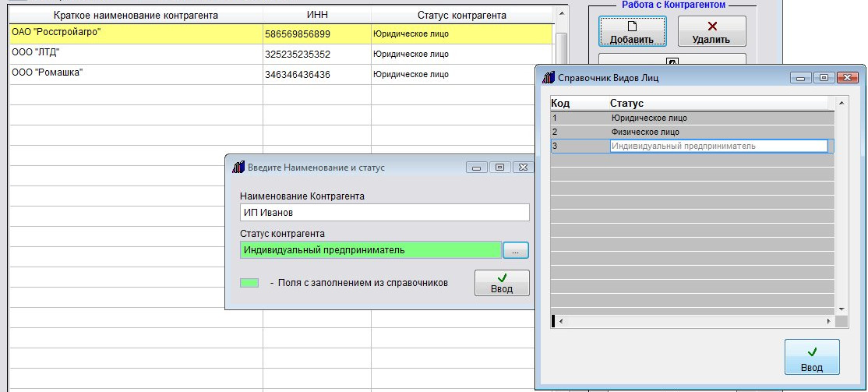Maximize the Справочник Видов Лиц window
This screenshot has height=392, width=868.
point(824,78)
